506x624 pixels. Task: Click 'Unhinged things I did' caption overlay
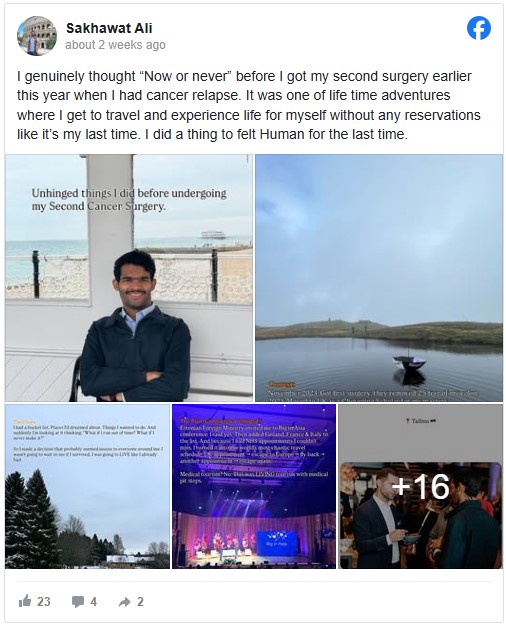(129, 200)
